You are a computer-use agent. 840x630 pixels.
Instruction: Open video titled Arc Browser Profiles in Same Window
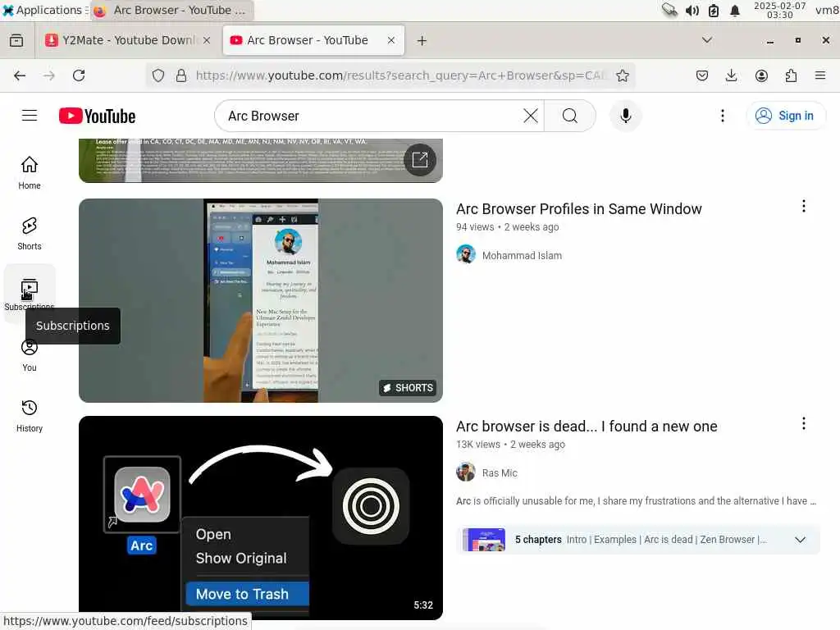tap(578, 209)
